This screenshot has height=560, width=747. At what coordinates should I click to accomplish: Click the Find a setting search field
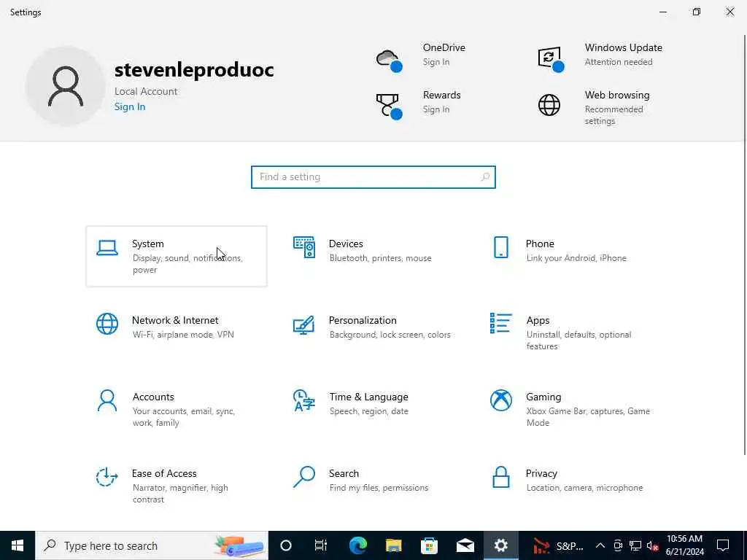pos(373,177)
